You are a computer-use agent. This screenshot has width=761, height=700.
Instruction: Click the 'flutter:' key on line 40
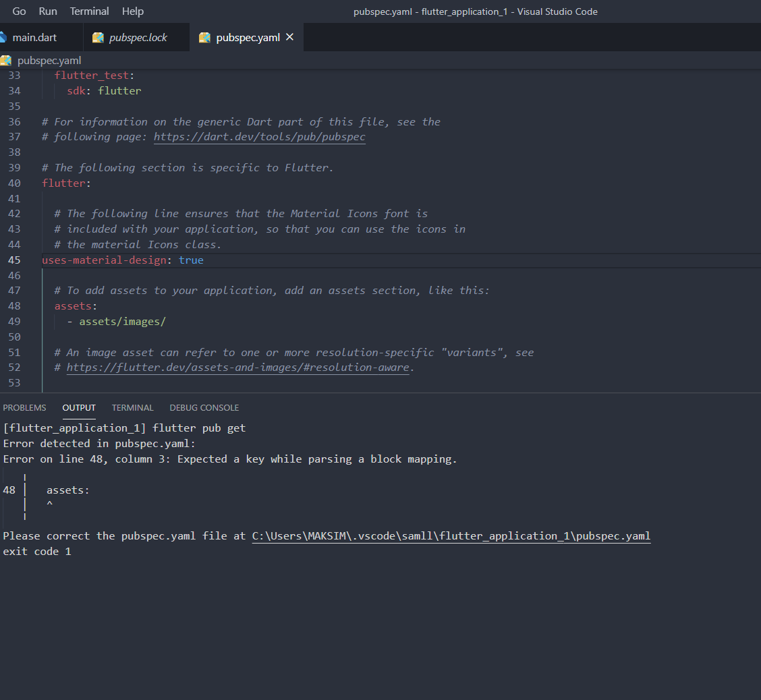(x=67, y=183)
